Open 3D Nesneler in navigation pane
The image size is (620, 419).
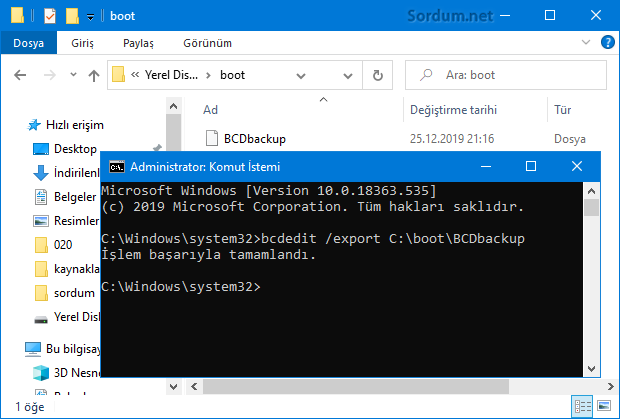(77, 373)
